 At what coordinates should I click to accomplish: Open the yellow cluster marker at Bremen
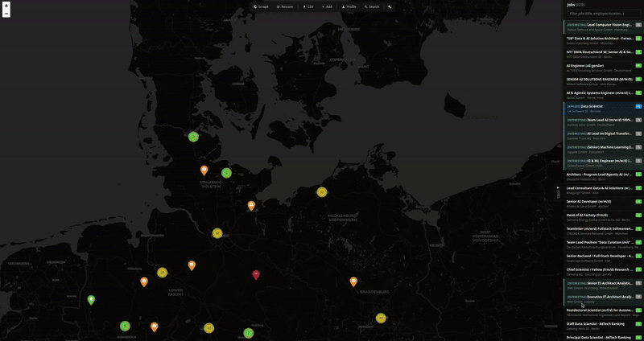(x=163, y=273)
